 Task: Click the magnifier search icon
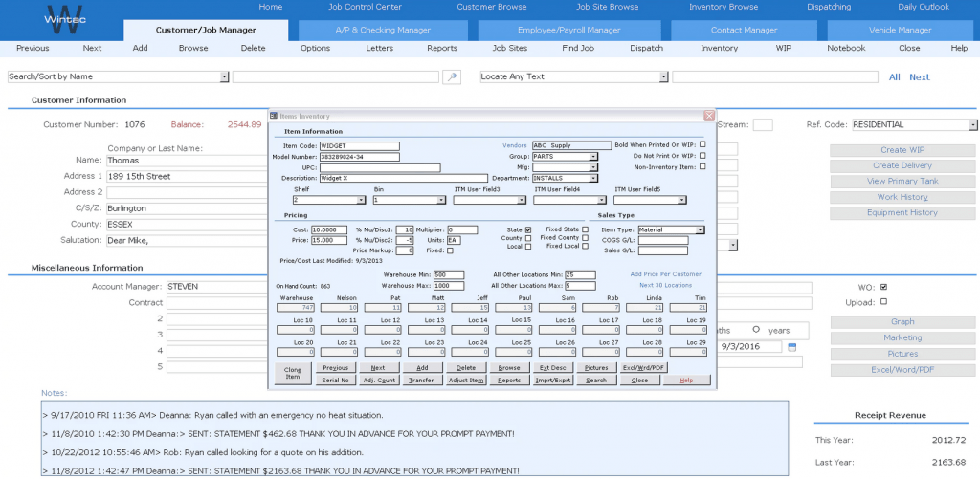click(x=452, y=76)
